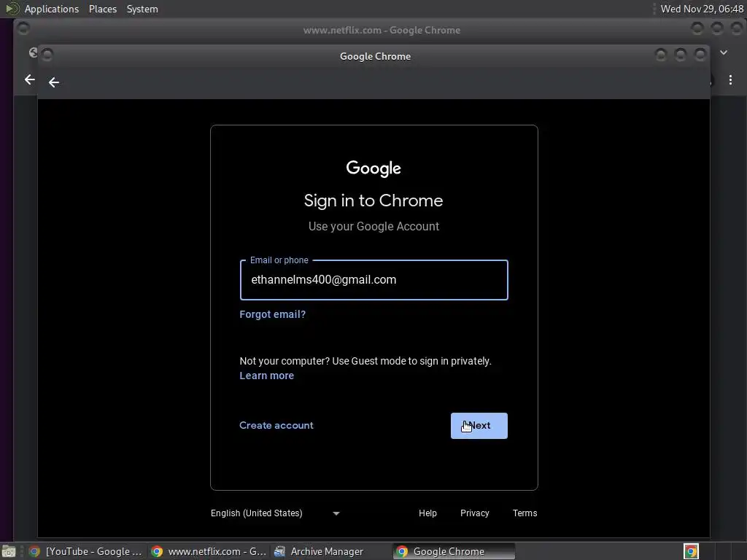
Task: Click the Applications menu logo icon
Action: [x=12, y=9]
